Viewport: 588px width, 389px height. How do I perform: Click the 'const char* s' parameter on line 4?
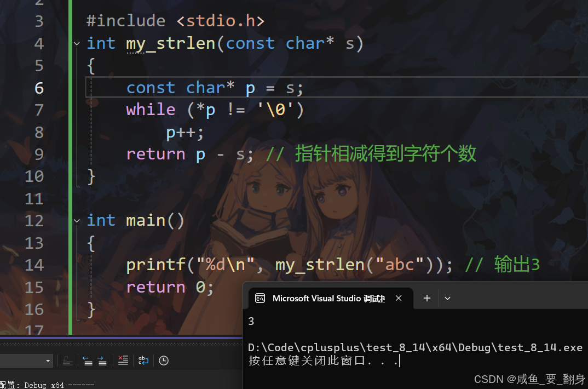(x=290, y=43)
